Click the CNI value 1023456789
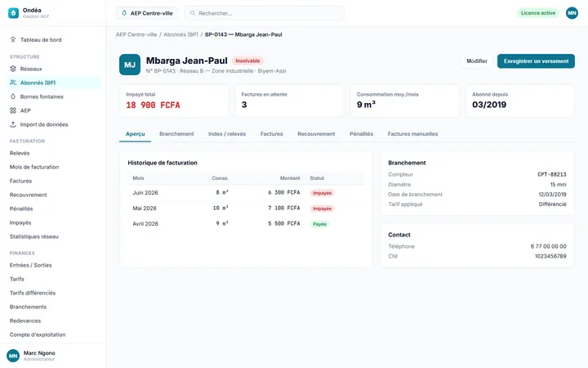Screen dimensions: 588x368 pos(550,257)
